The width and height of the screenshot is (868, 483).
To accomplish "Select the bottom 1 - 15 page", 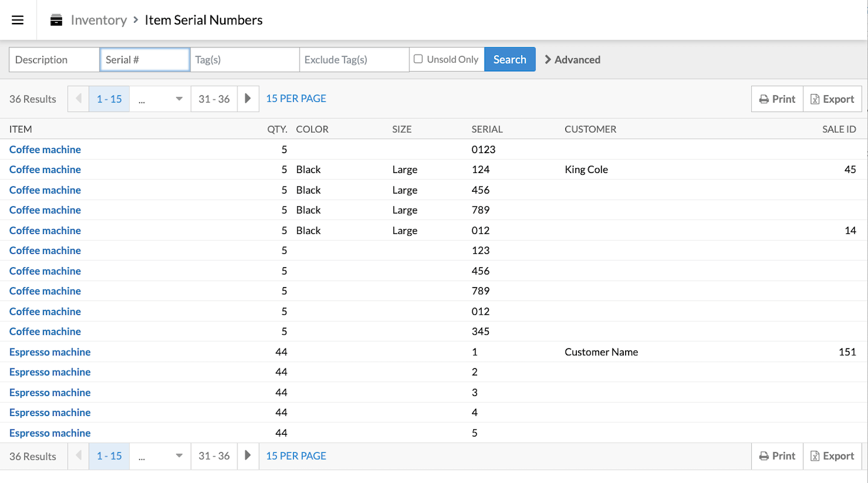I will coord(109,456).
